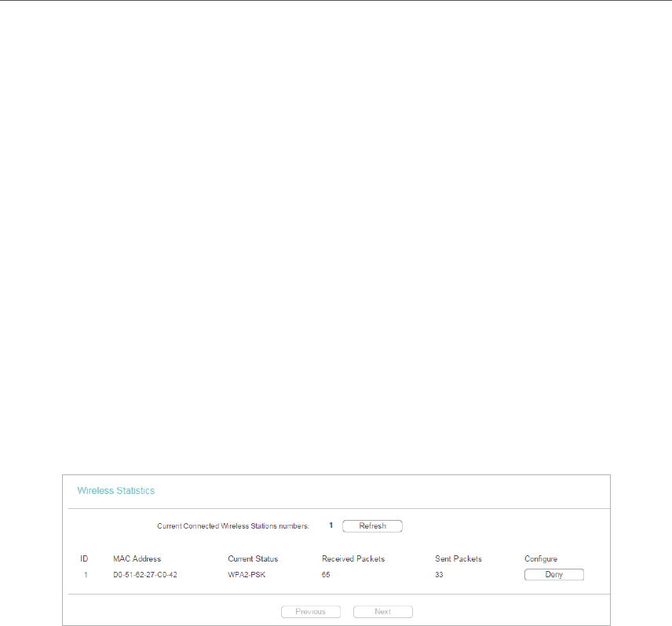Click the received packets value 65
The image size is (672, 626).
[x=326, y=574]
